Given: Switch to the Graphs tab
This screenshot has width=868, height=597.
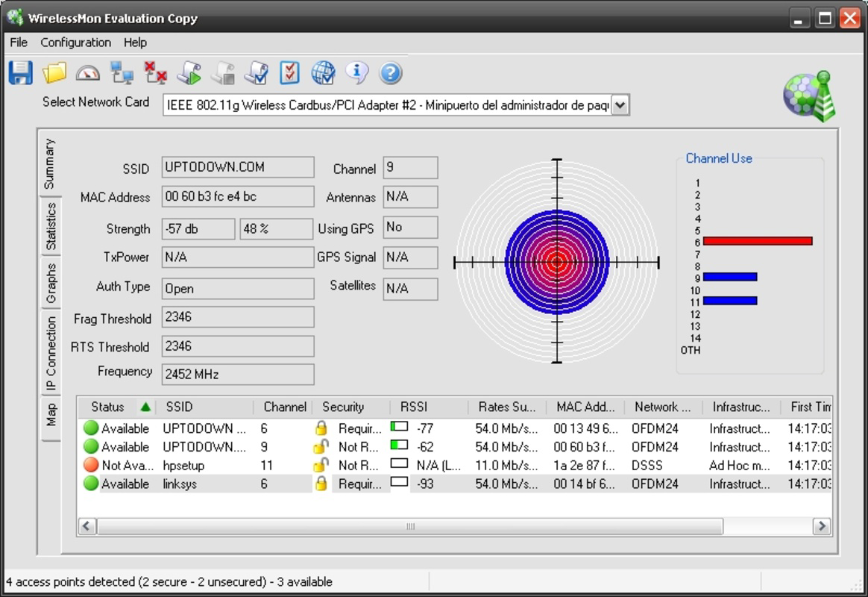Looking at the screenshot, I should click(x=51, y=283).
